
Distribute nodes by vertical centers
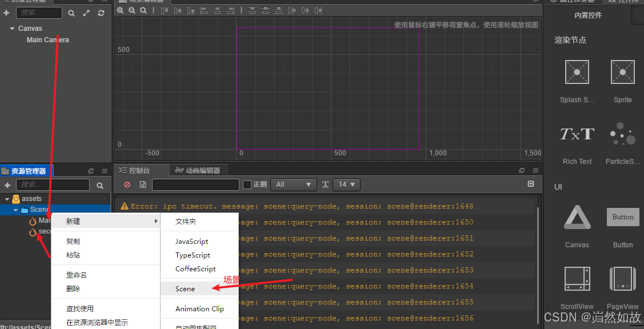[x=265, y=10]
